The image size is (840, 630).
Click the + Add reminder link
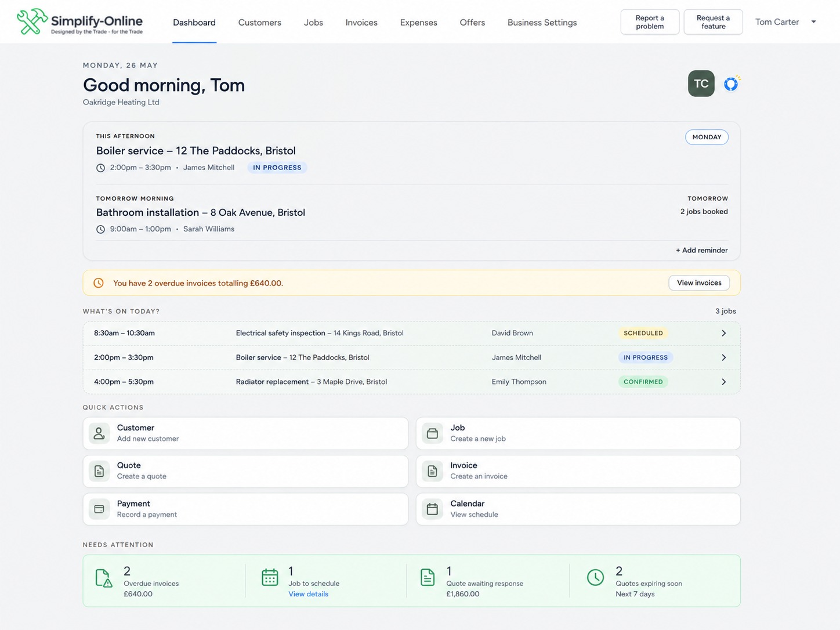click(x=701, y=250)
